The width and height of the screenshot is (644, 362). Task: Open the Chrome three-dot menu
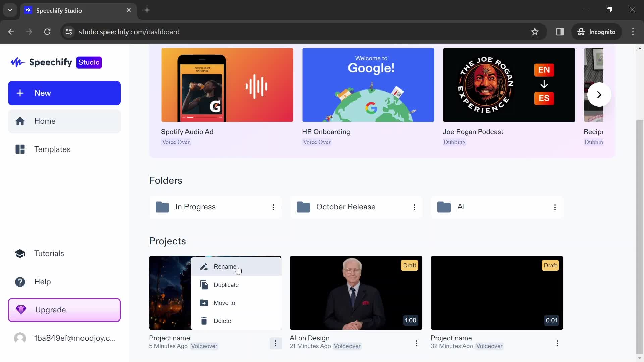(x=633, y=32)
